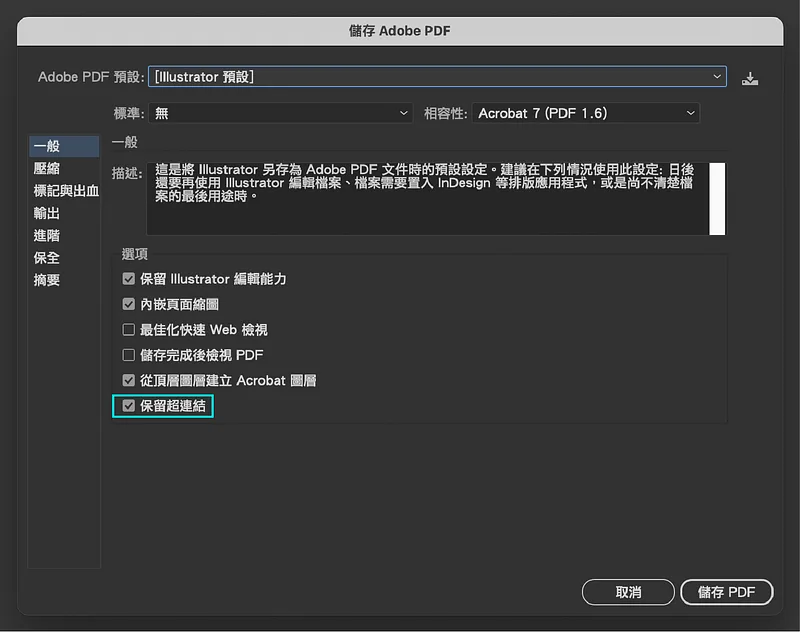The image size is (800, 632).
Task: Click the 取消 button
Action: tap(628, 592)
